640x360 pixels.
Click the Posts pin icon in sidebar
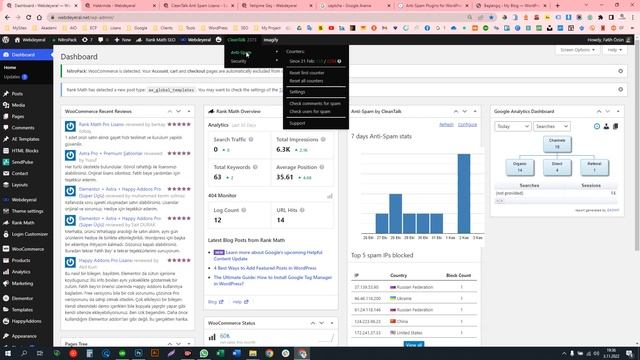click(x=6, y=93)
